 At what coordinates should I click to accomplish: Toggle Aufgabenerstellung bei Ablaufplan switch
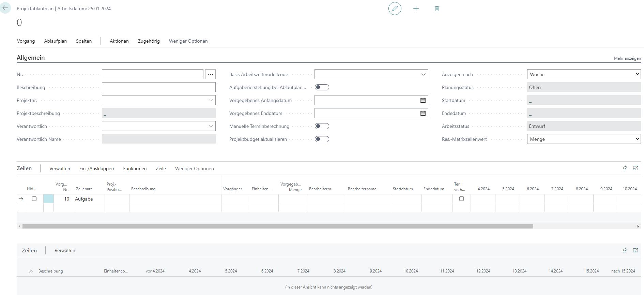322,87
